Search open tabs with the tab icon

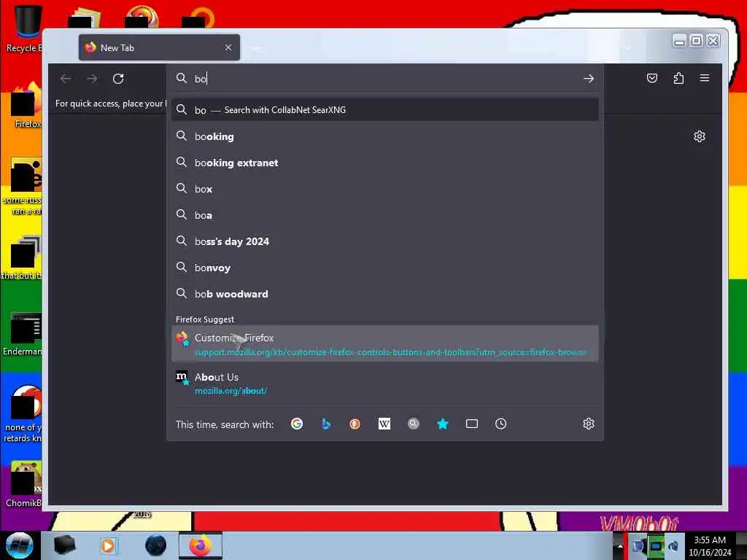(x=472, y=424)
